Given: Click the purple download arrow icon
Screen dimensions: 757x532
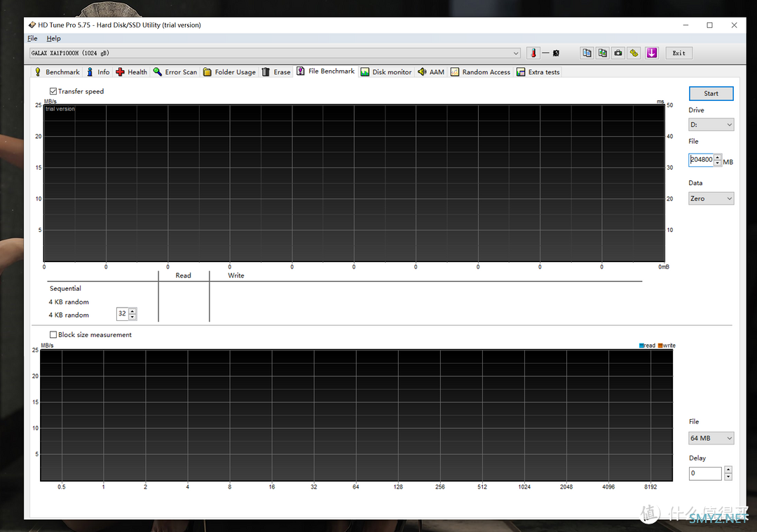Looking at the screenshot, I should pos(652,53).
